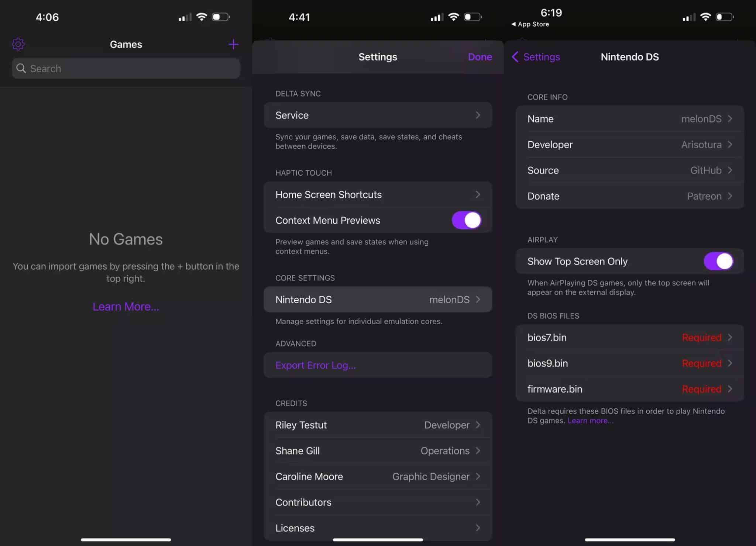Tap the back chevron icon beside Settings
The image size is (756, 546).
[515, 57]
